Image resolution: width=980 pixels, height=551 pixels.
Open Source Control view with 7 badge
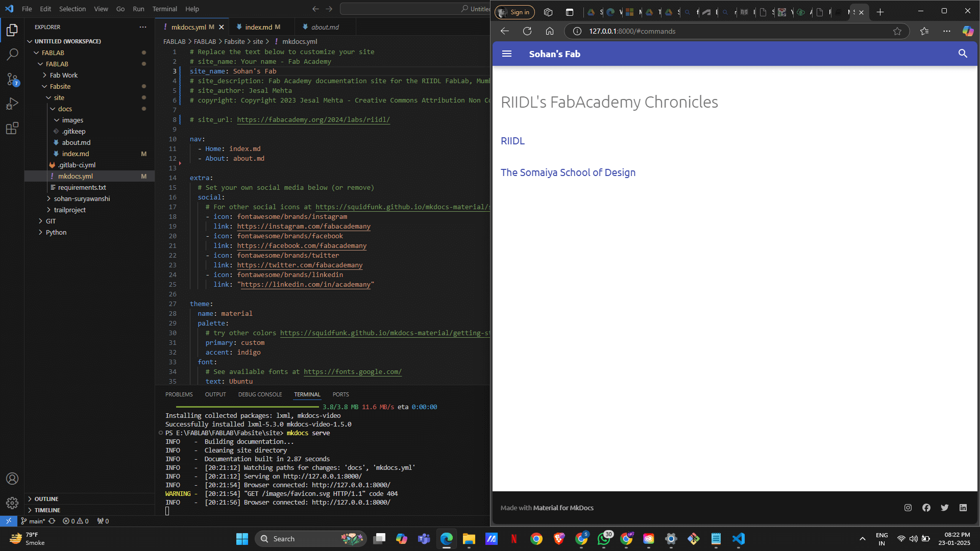(x=12, y=79)
